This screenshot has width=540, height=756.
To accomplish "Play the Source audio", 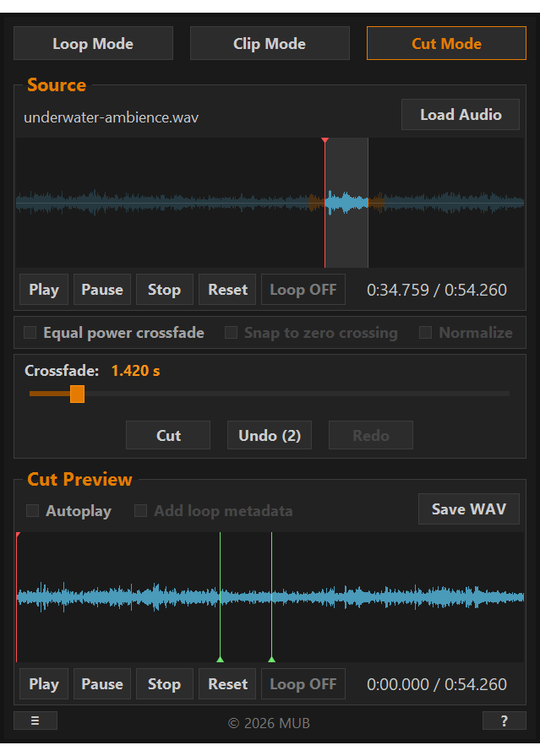I will tap(44, 289).
